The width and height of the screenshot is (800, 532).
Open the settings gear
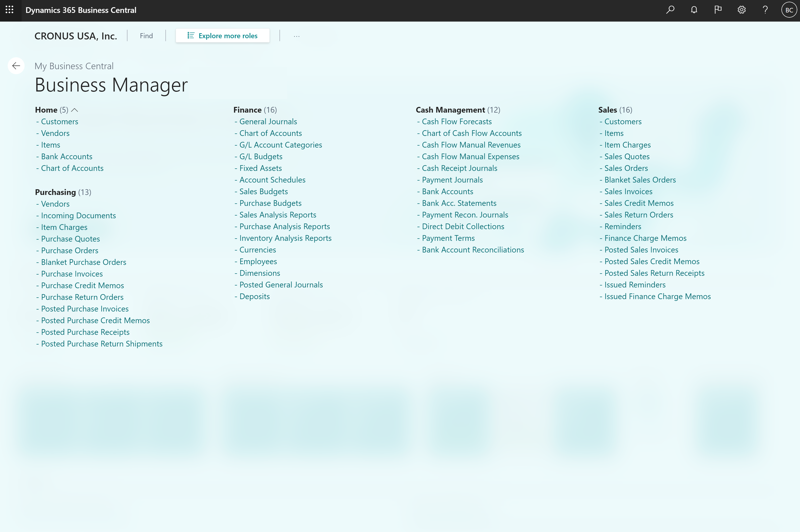click(x=741, y=10)
